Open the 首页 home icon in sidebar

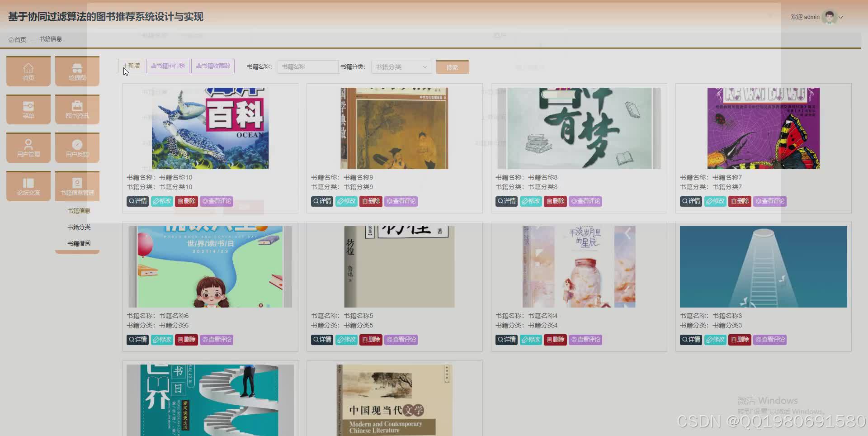click(28, 71)
